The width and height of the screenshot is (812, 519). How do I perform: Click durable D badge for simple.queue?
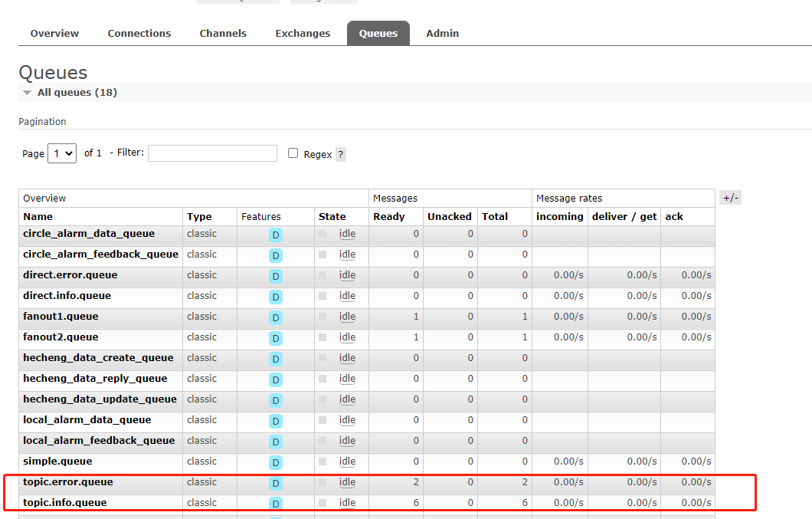click(x=276, y=463)
